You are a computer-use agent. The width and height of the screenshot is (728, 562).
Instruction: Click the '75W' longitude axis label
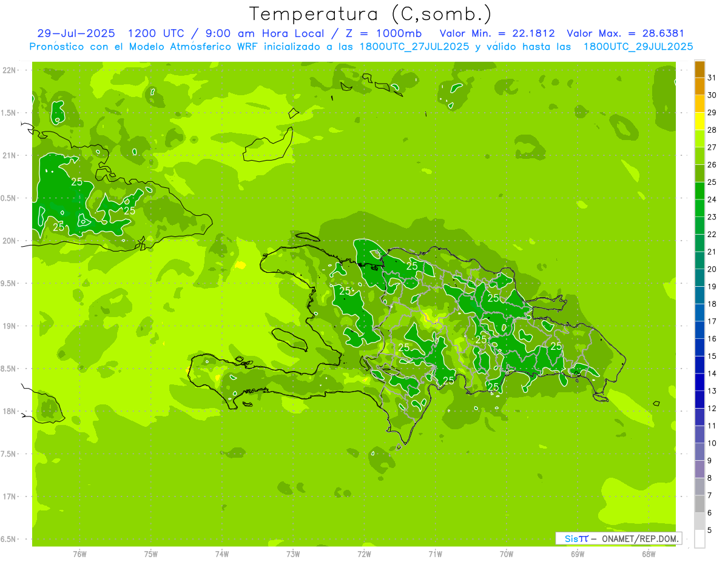click(x=151, y=554)
